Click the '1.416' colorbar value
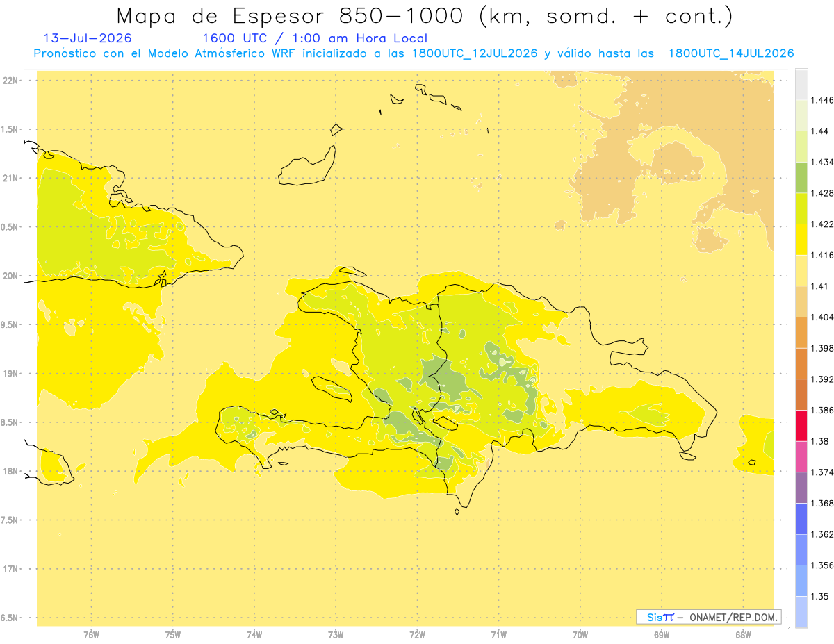Screen dimensions: 834x644 coord(822,255)
